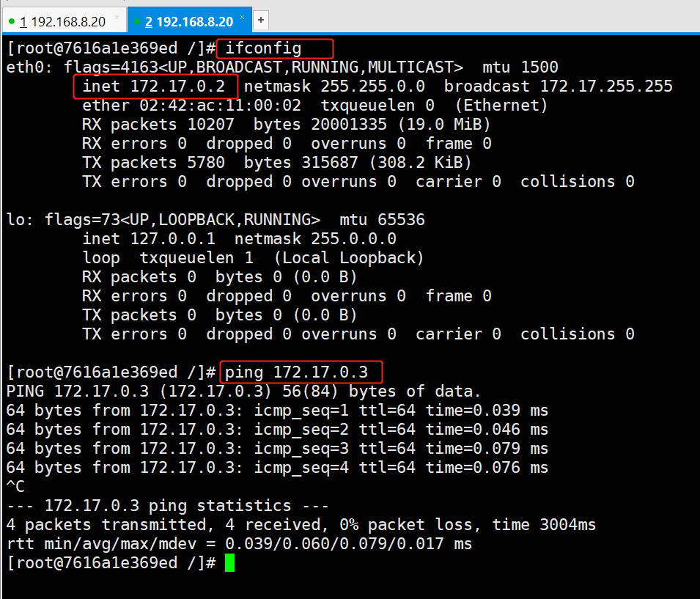The height and width of the screenshot is (599, 700).
Task: Click the netmask 255.0.0.0 value
Action: 316,239
